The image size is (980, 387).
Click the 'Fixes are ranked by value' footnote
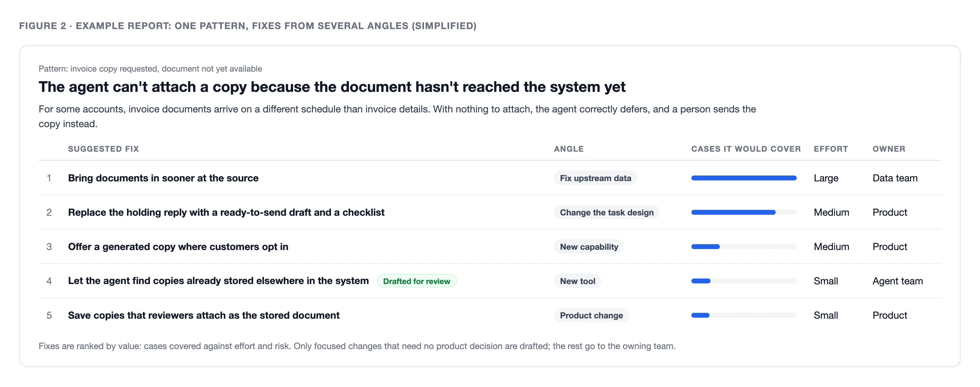coord(357,346)
